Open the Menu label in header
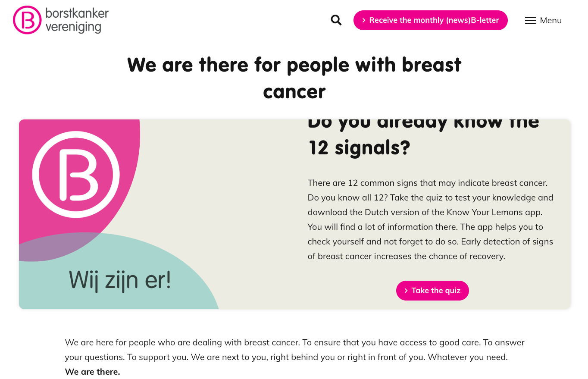Screen dimensions: 588x379 tap(550, 21)
